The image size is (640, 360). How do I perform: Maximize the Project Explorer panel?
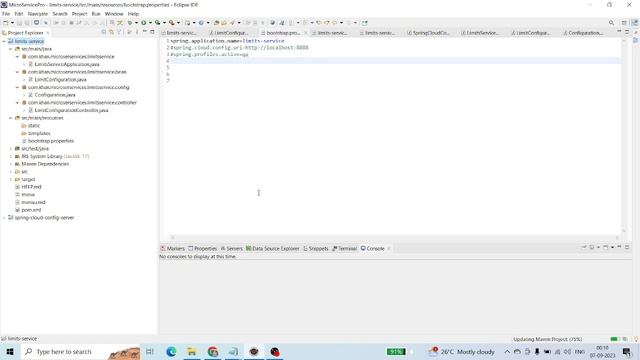[x=152, y=32]
